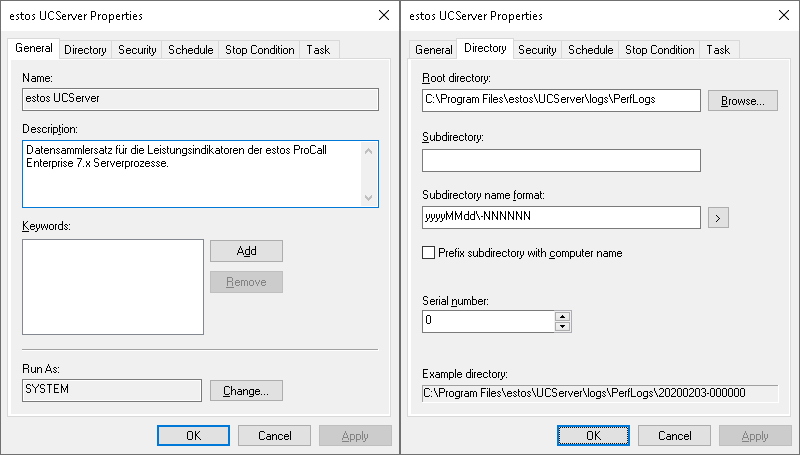Open Task tab in right dialog
800x455 pixels.
click(718, 50)
